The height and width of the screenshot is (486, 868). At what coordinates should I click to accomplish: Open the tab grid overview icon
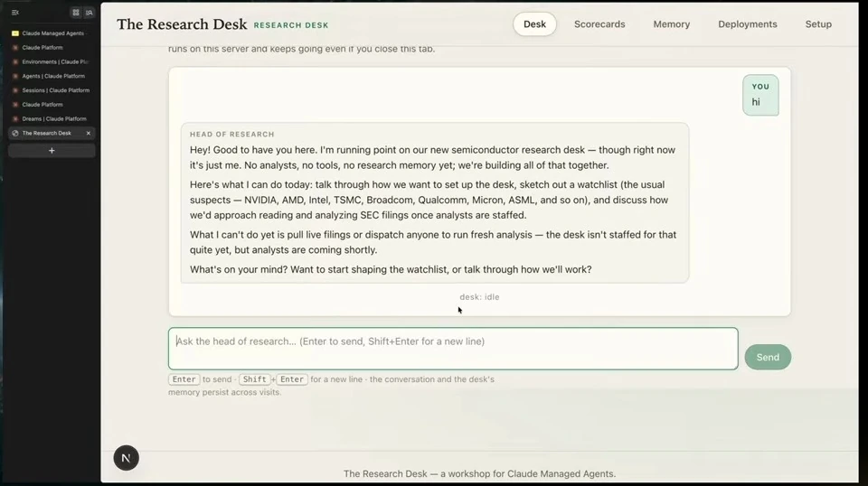(x=76, y=12)
